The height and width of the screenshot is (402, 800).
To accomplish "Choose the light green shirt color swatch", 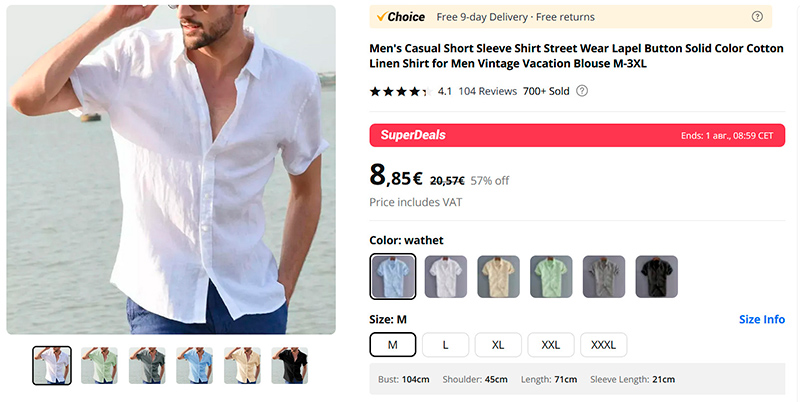I will pos(551,276).
